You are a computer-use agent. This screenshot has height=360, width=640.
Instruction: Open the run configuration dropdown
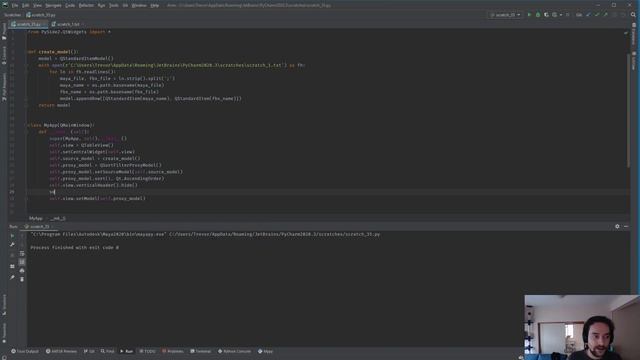[x=505, y=15]
